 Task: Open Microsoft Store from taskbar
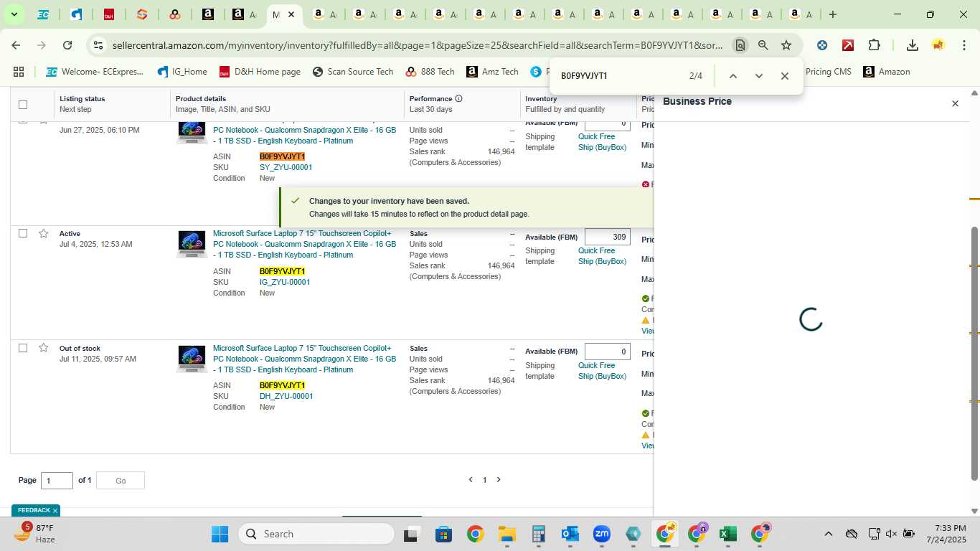(443, 534)
